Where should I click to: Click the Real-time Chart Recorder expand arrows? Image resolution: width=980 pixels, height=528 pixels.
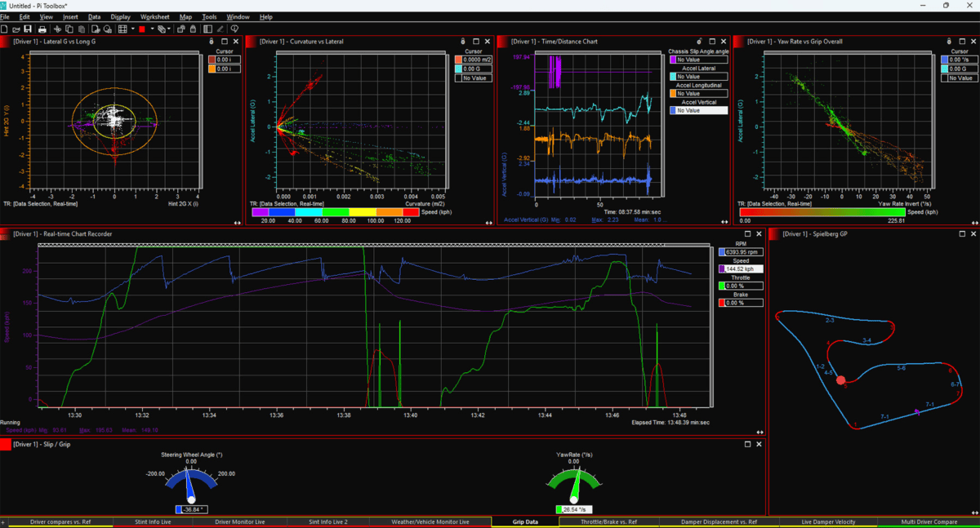759,431
